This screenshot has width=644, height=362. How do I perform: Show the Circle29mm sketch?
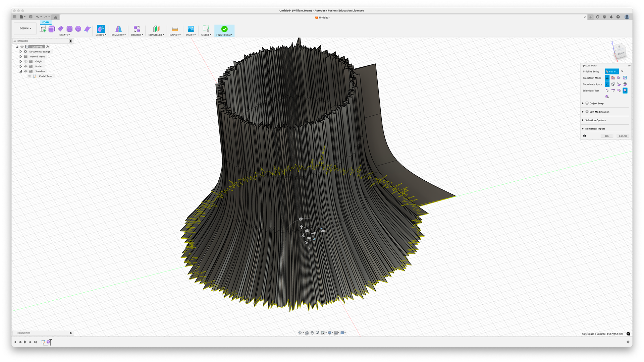(29, 76)
